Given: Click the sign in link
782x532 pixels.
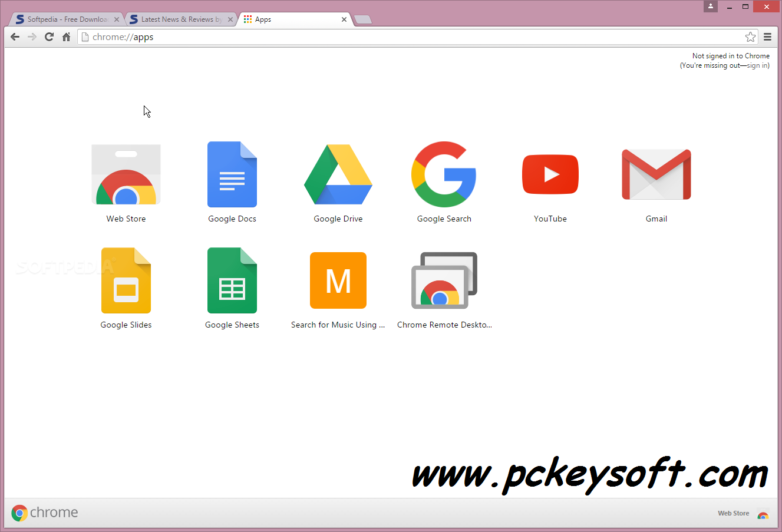Looking at the screenshot, I should [757, 65].
